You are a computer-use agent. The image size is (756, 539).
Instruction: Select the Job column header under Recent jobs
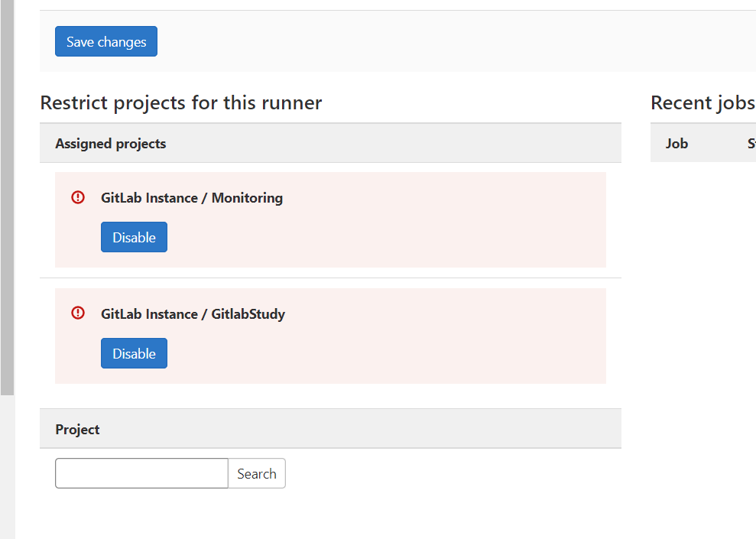[x=676, y=143]
